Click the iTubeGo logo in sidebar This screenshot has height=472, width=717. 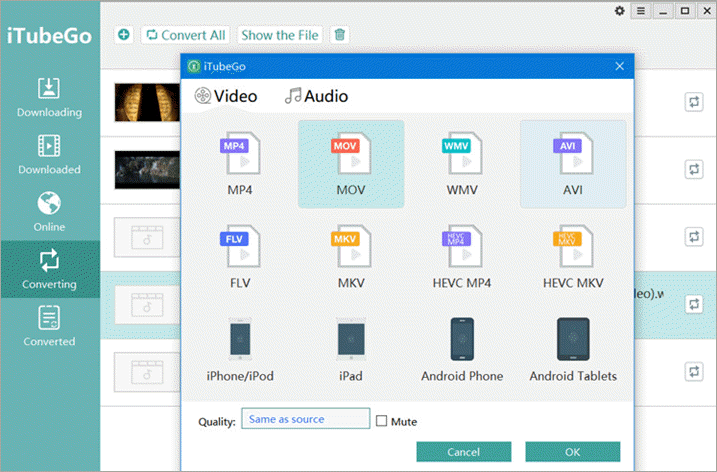49,36
